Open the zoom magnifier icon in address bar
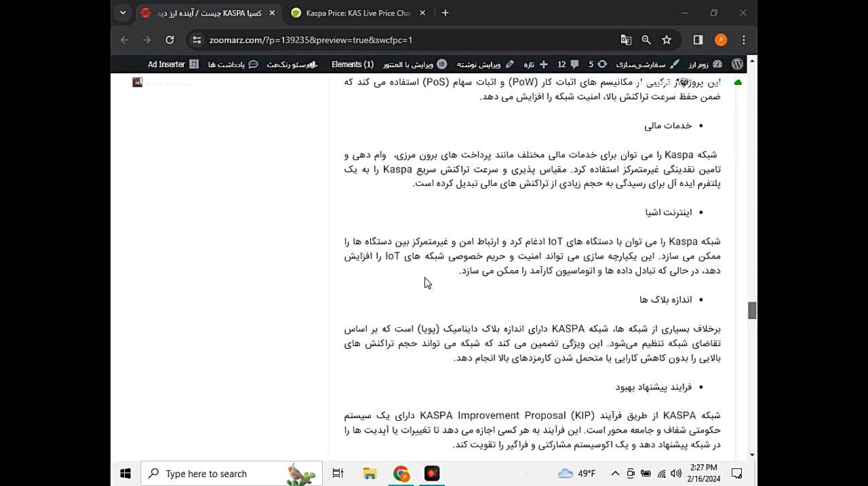Image resolution: width=868 pixels, height=486 pixels. pyautogui.click(x=646, y=40)
